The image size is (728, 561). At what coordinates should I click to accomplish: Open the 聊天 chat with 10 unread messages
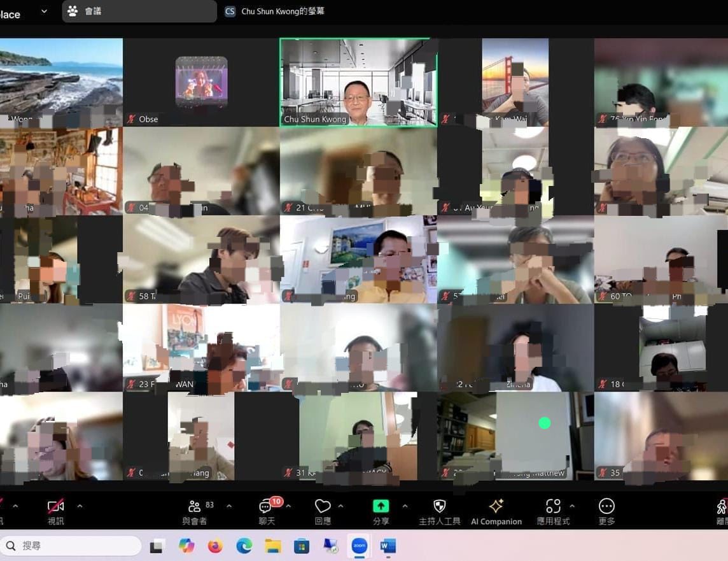pyautogui.click(x=266, y=507)
